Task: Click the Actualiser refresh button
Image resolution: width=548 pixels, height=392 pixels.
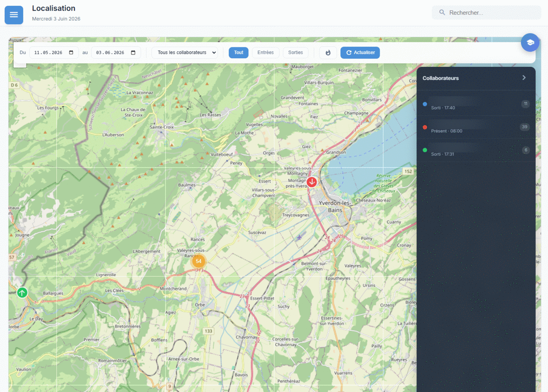Action: click(360, 52)
